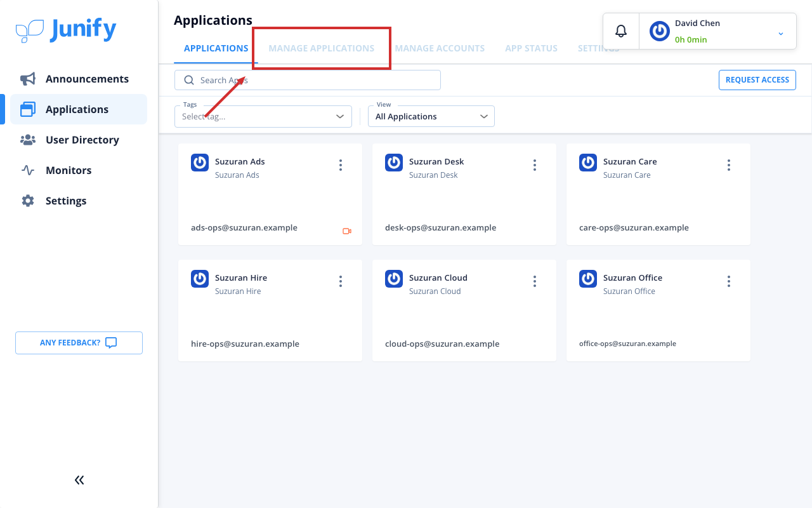The image size is (812, 508).
Task: Click the Request Access button
Action: [757, 80]
